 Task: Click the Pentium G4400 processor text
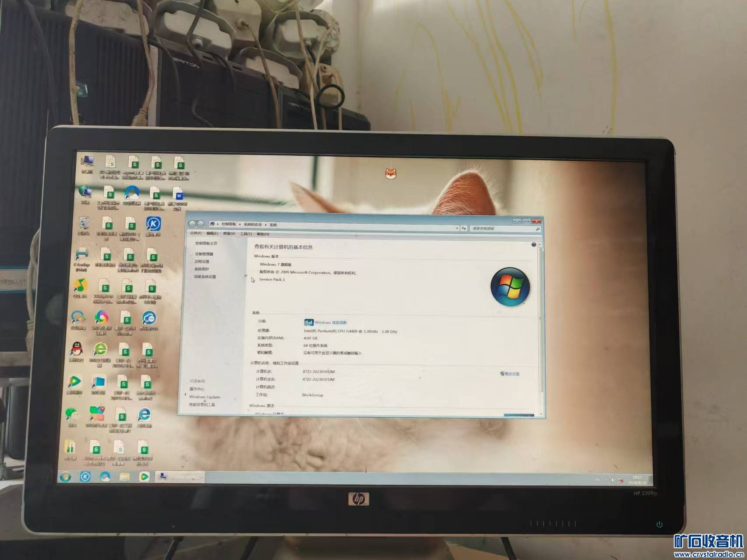(x=350, y=331)
